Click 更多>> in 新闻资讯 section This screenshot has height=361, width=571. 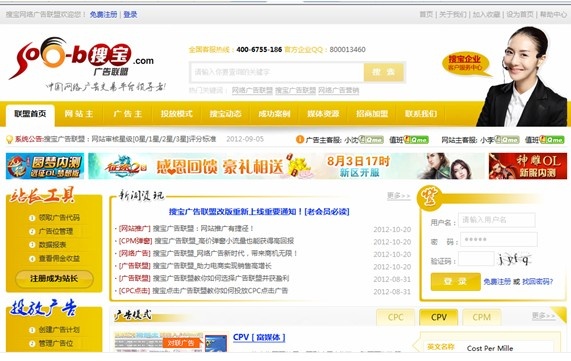398,196
